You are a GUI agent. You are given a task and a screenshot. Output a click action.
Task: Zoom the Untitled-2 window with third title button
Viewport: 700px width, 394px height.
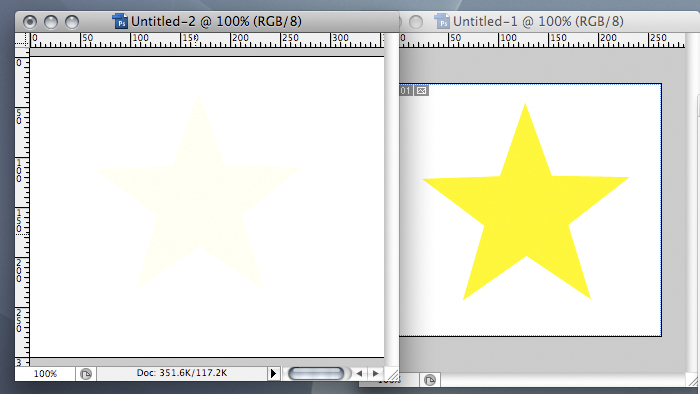(x=72, y=21)
